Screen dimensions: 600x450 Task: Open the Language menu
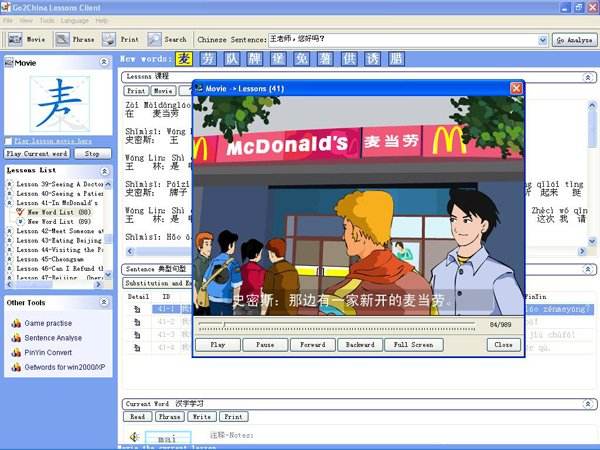tap(75, 21)
